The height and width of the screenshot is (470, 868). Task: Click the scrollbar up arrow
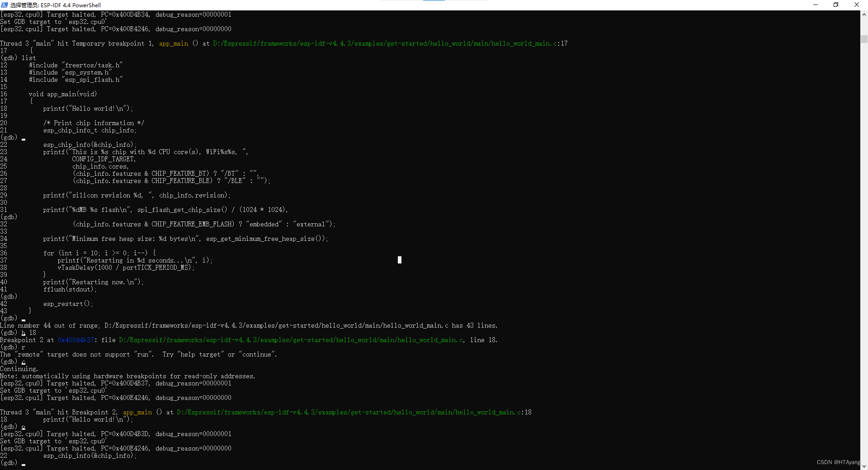(864, 14)
